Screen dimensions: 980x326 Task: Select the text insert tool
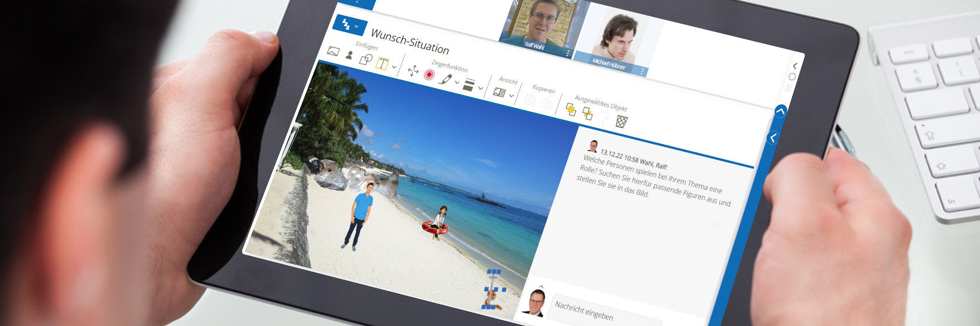pyautogui.click(x=382, y=64)
